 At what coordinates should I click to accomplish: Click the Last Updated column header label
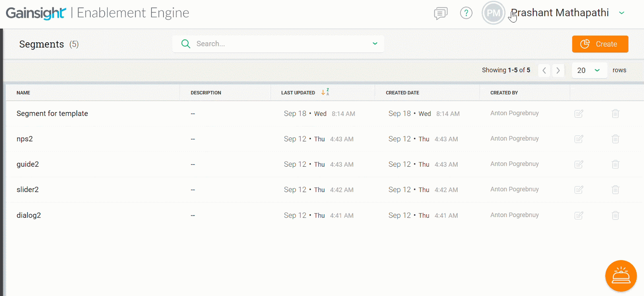point(298,93)
